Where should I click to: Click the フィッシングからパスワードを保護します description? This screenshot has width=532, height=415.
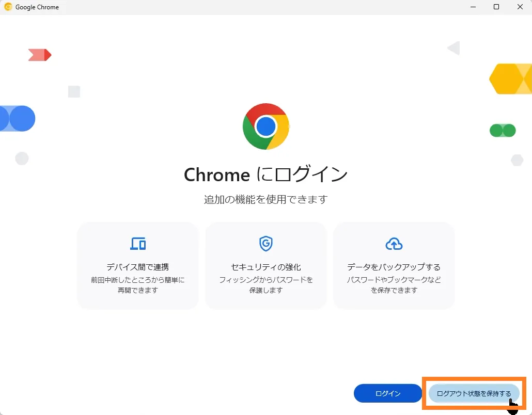[x=265, y=285]
